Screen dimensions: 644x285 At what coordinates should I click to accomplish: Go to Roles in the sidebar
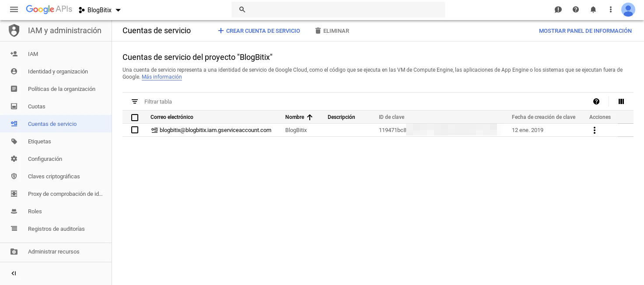(x=35, y=211)
